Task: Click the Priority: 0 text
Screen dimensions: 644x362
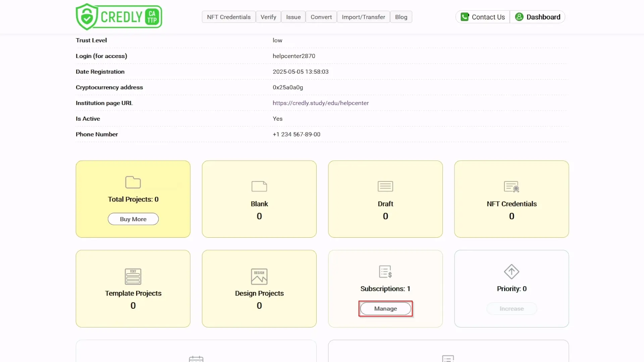Action: [512, 289]
